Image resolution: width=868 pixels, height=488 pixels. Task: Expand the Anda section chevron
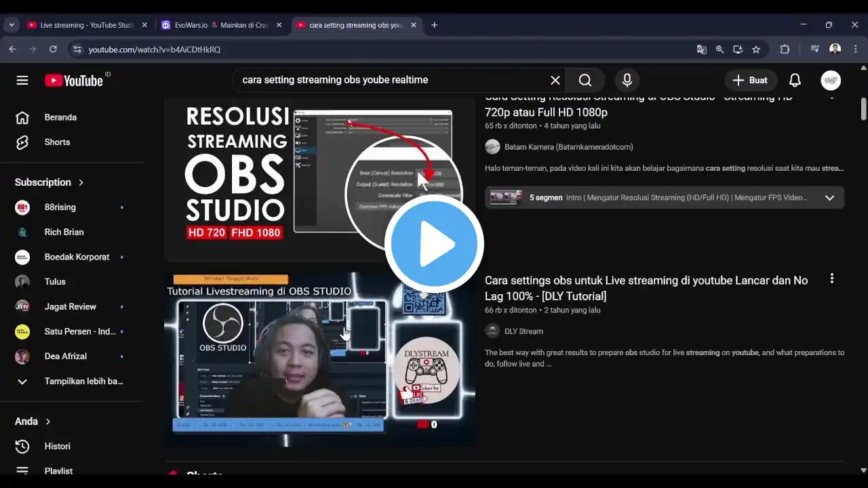click(48, 422)
